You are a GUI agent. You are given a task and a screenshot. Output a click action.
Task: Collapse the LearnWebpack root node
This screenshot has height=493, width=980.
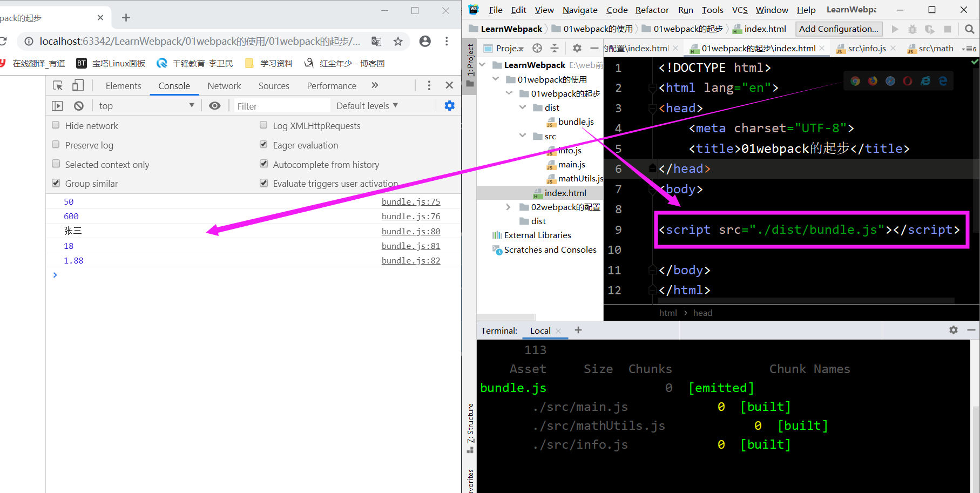click(x=482, y=65)
